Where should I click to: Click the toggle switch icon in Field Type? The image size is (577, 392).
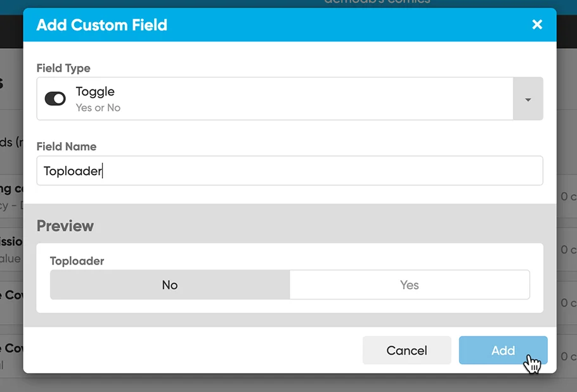tap(55, 99)
